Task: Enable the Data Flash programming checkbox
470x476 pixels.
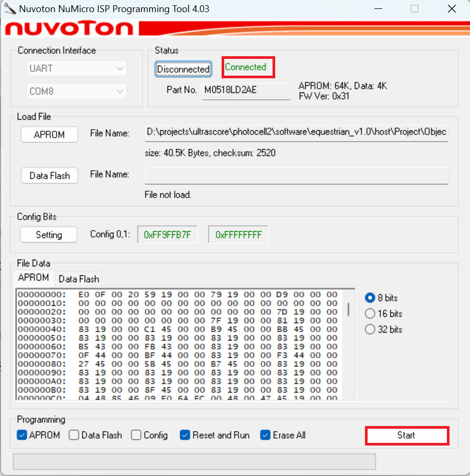Action: pyautogui.click(x=74, y=435)
